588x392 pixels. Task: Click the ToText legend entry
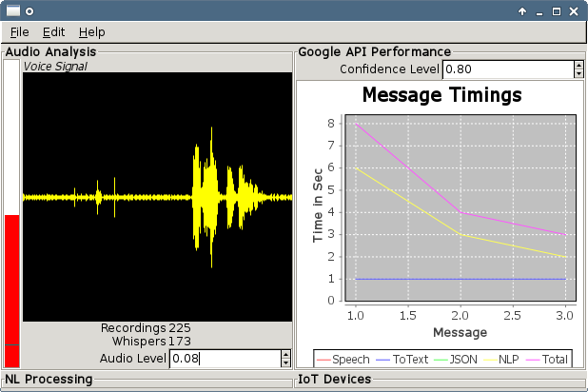tap(402, 360)
